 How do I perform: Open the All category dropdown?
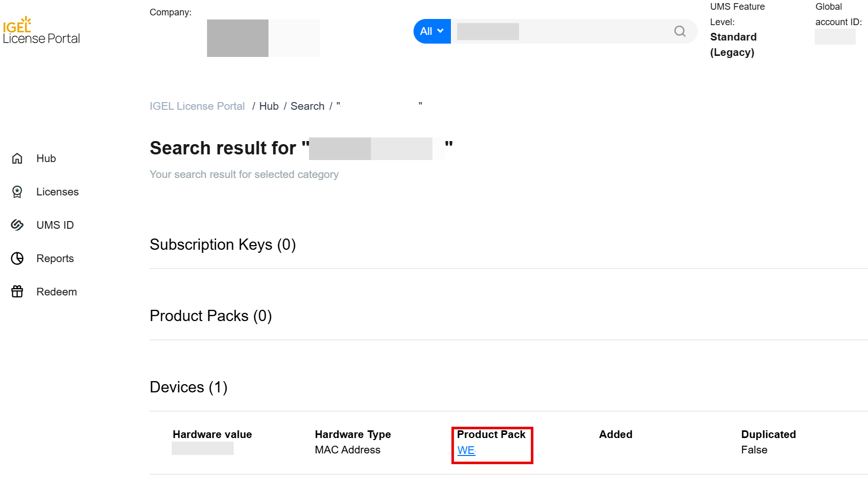pyautogui.click(x=432, y=31)
